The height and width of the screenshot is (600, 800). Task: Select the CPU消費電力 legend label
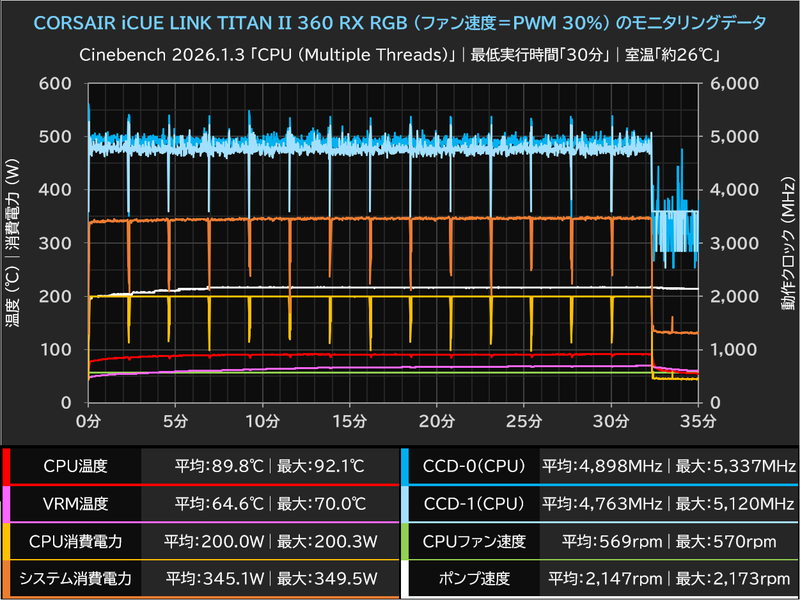point(76,541)
